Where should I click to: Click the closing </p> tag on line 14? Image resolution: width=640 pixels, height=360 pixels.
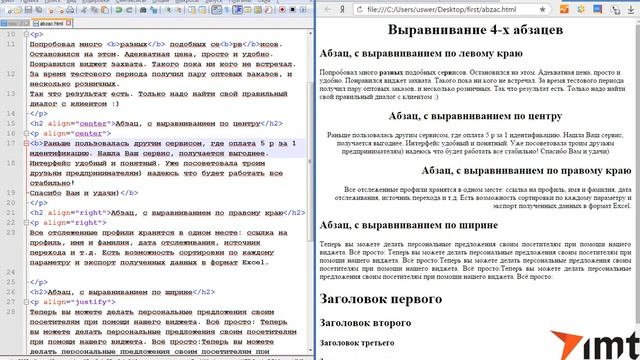tap(39, 113)
